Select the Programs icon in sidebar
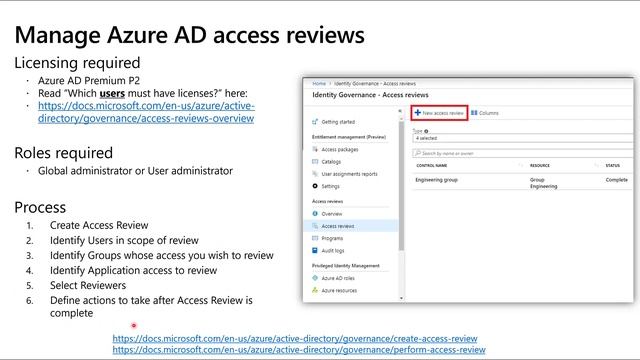This screenshot has height=360, width=640. tap(315, 238)
